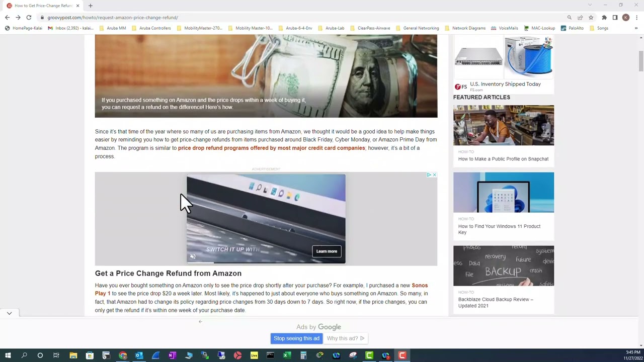Open the ClearPass-Airwave bookmark folder

pyautogui.click(x=370, y=28)
